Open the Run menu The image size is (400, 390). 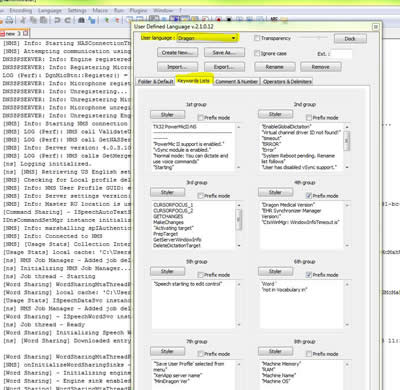point(119,11)
